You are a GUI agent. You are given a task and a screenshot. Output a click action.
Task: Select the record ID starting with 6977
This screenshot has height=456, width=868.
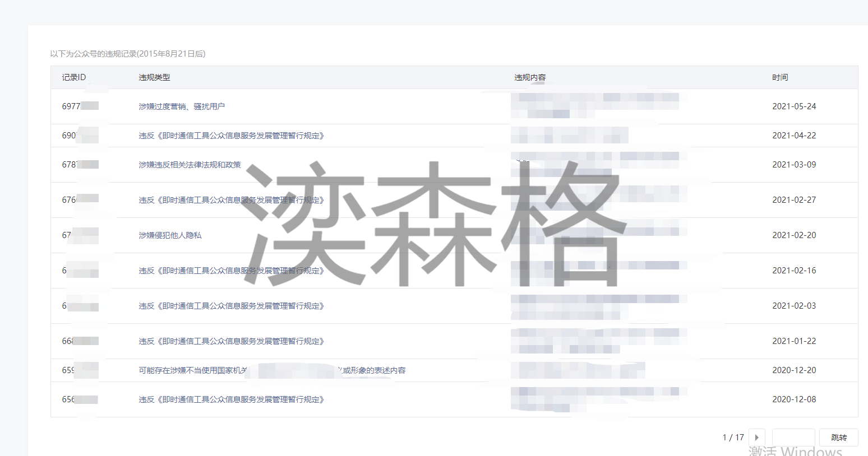point(71,106)
